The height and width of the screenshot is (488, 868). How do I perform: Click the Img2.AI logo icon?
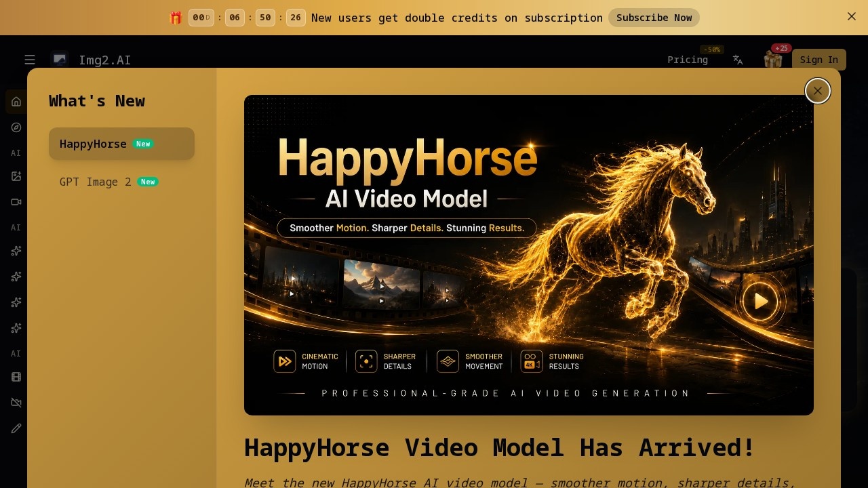coord(60,60)
